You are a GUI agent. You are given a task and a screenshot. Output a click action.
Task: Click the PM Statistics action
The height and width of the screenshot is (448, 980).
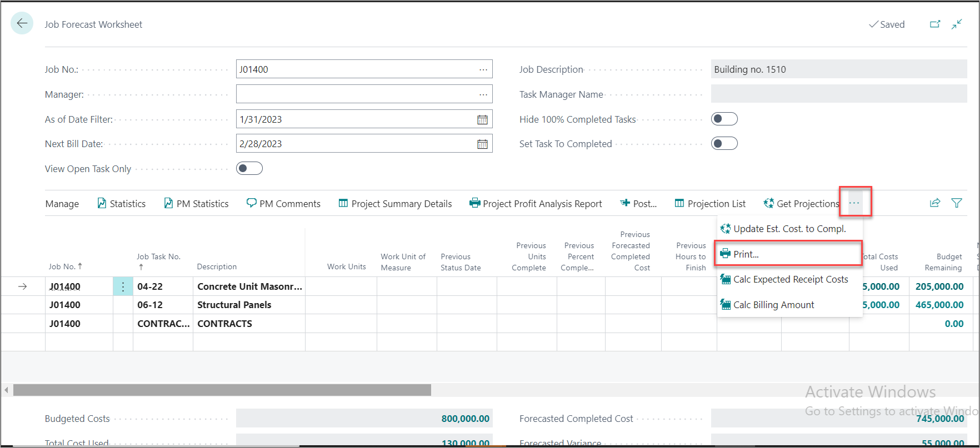pyautogui.click(x=197, y=204)
